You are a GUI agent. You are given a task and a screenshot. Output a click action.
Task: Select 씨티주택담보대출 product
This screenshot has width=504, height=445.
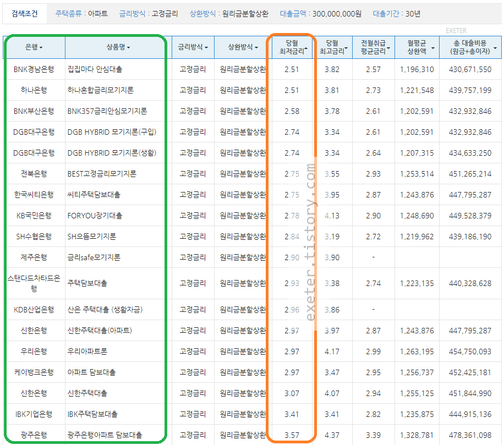click(94, 195)
